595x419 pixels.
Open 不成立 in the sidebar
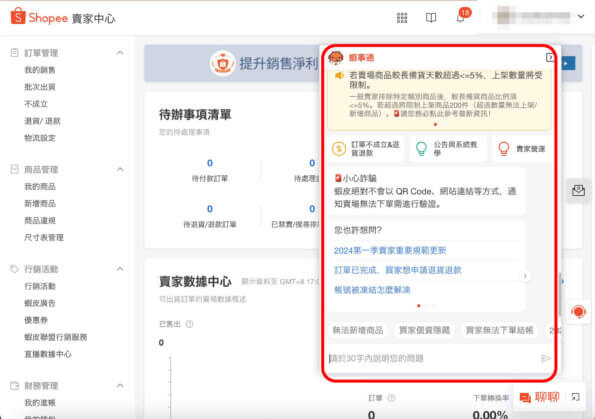click(36, 104)
